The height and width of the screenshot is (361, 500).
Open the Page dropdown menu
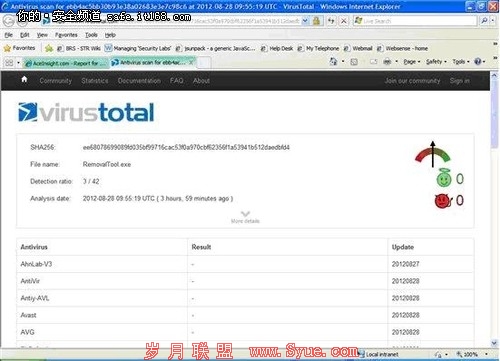tap(412, 61)
